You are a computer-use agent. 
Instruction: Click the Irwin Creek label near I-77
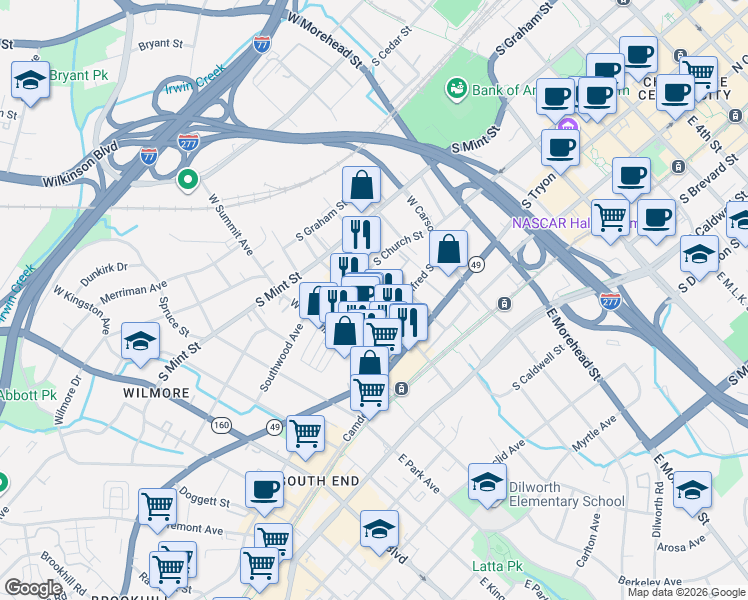tap(195, 79)
